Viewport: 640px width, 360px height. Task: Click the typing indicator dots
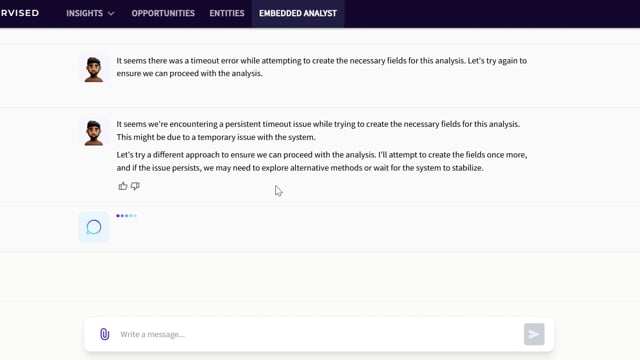127,216
